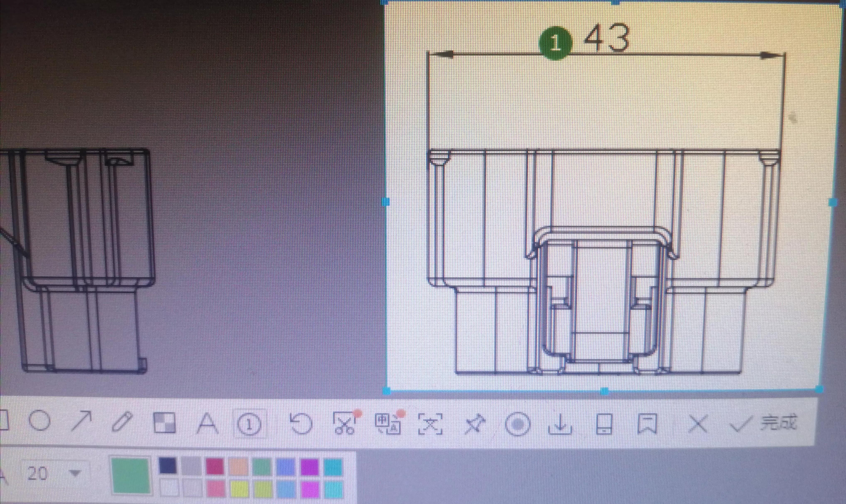The height and width of the screenshot is (504, 846).
Task: Undo the last annotation
Action: point(301,424)
